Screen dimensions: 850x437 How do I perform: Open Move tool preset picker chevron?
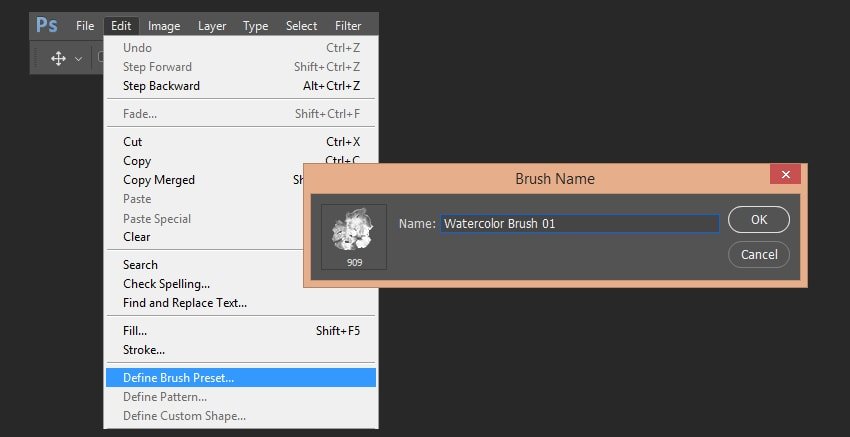[x=78, y=59]
